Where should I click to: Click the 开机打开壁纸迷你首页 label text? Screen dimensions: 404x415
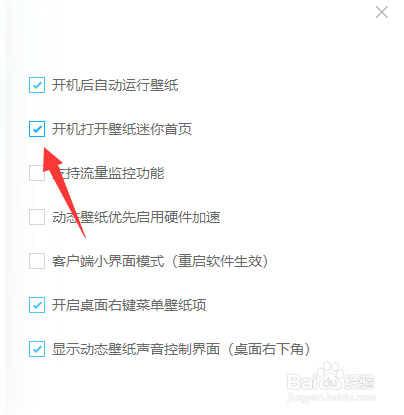click(122, 129)
